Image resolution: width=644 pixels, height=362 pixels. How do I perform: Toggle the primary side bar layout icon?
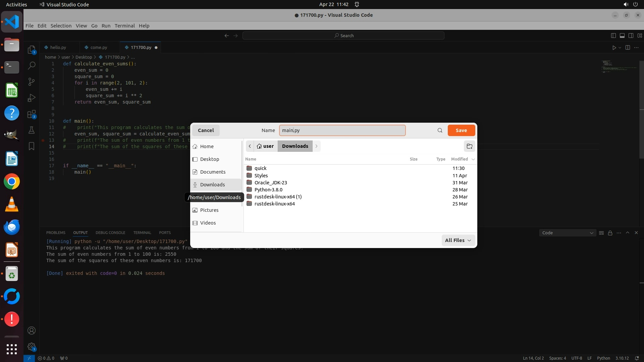pyautogui.click(x=613, y=36)
